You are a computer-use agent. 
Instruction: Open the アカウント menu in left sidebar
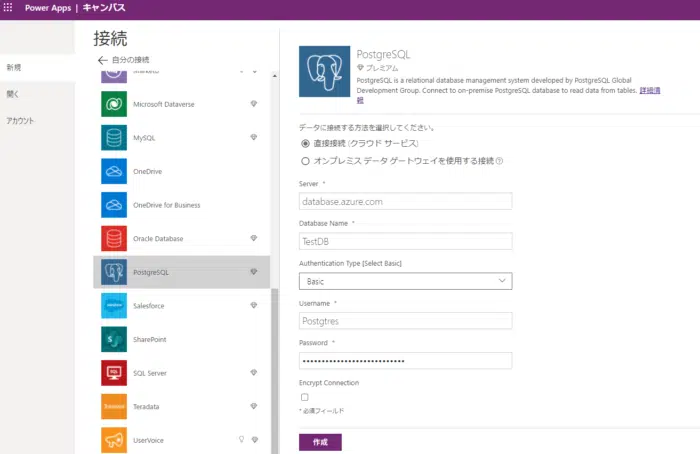[22, 120]
